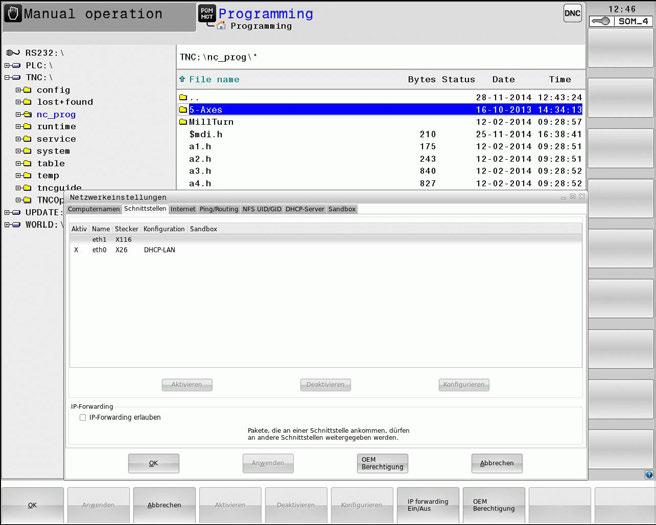Click the service folder icon
656x525 pixels.
pos(27,139)
